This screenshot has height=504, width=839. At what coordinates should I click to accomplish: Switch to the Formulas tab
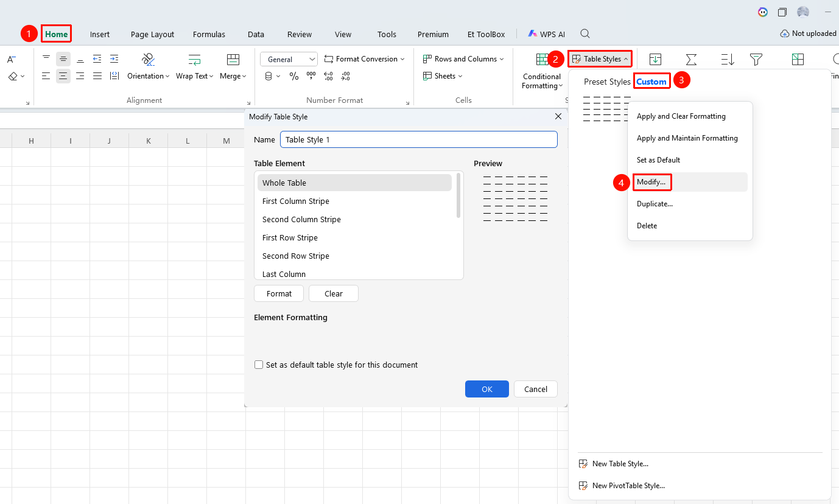click(209, 34)
